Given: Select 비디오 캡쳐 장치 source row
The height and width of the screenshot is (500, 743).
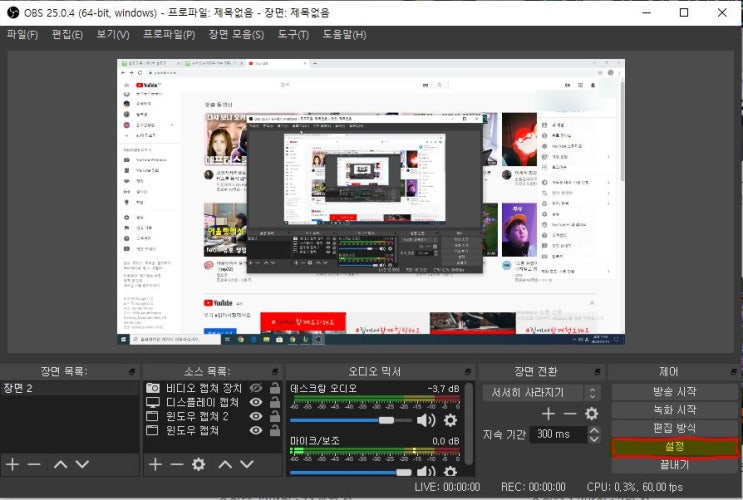Looking at the screenshot, I should (213, 388).
